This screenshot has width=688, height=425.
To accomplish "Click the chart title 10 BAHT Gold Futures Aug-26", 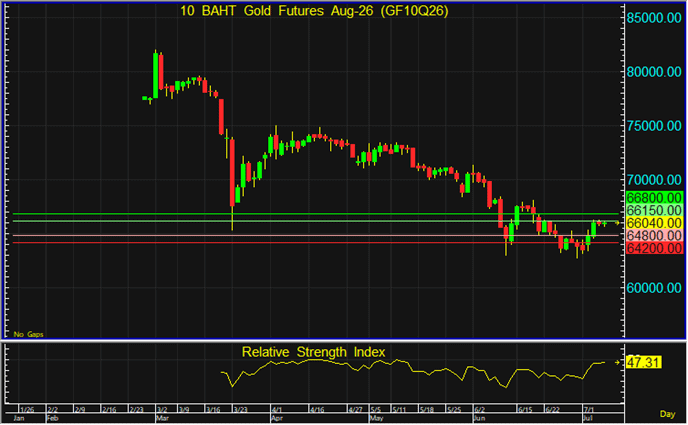I will pyautogui.click(x=314, y=11).
